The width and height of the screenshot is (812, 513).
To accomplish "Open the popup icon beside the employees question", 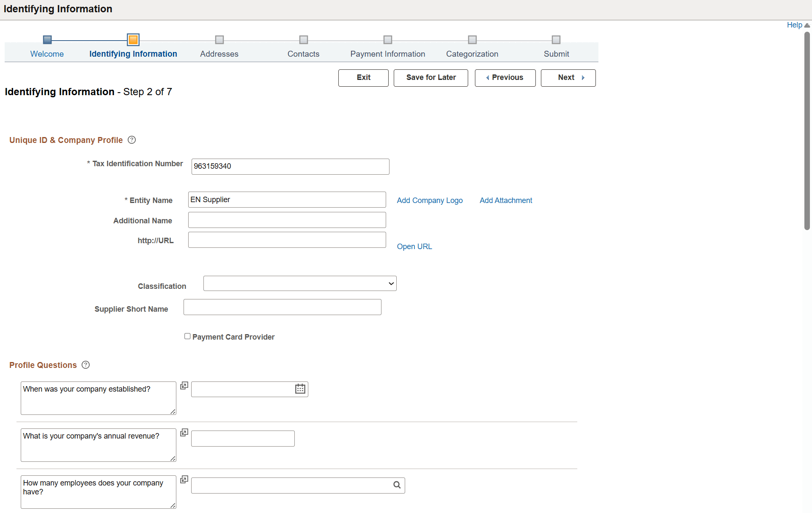I will [x=184, y=479].
